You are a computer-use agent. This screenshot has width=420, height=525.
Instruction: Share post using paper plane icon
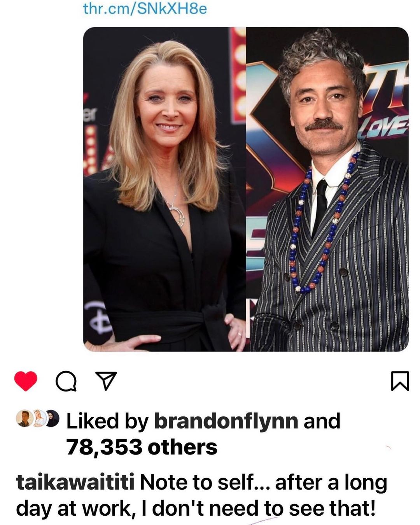pyautogui.click(x=106, y=381)
